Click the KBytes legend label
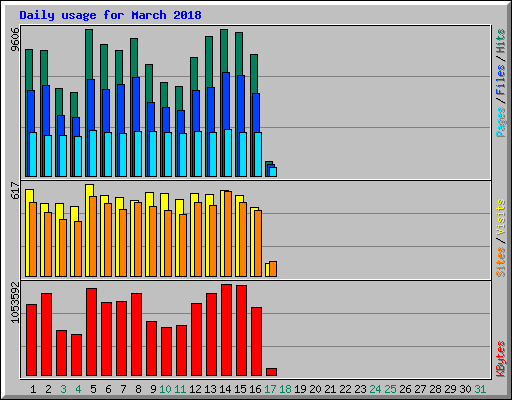This screenshot has height=400, width=512. click(500, 359)
